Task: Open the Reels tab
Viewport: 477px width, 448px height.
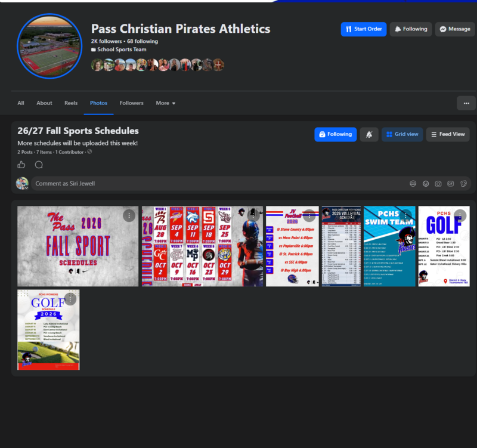Action: (71, 103)
